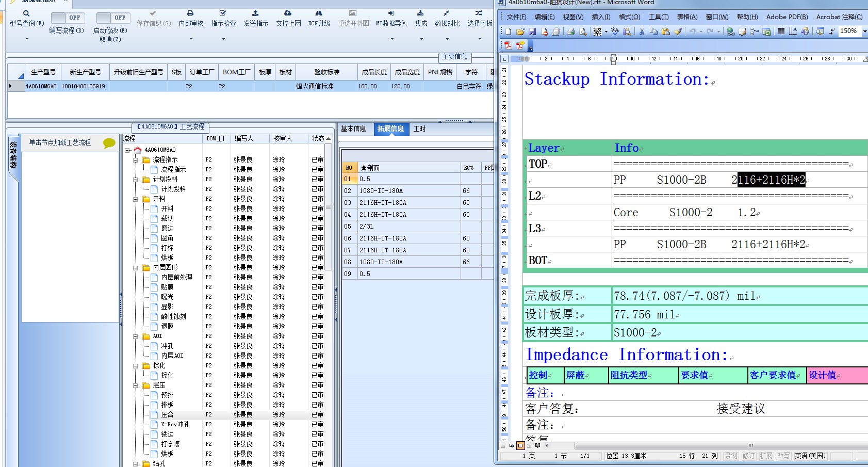868x467 pixels.
Task: Click the 4A0610M6A0 grid row cell
Action: pyautogui.click(x=42, y=87)
